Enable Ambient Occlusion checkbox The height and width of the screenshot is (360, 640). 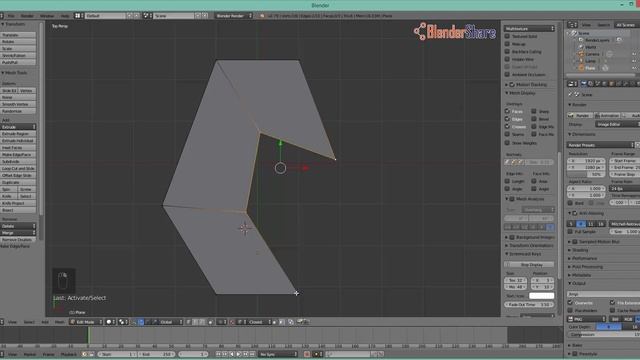507,74
